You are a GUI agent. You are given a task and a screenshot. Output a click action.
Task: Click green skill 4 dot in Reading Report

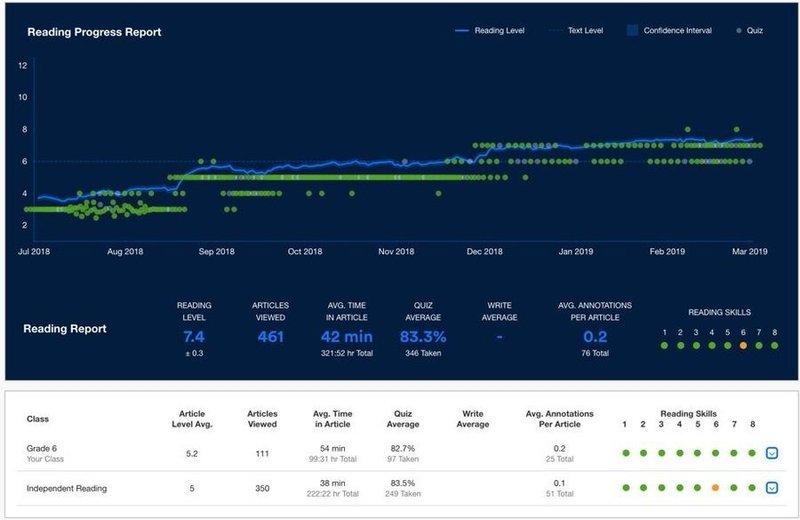click(712, 345)
